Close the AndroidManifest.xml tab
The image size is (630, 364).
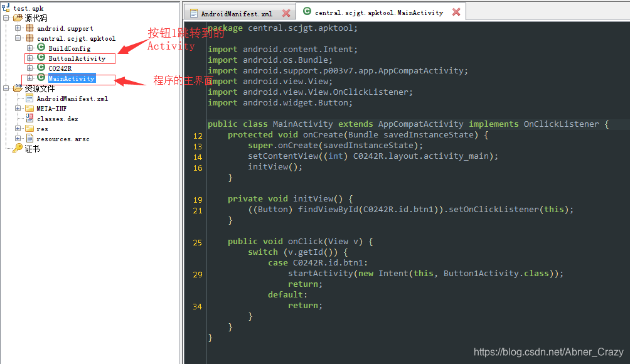[286, 13]
